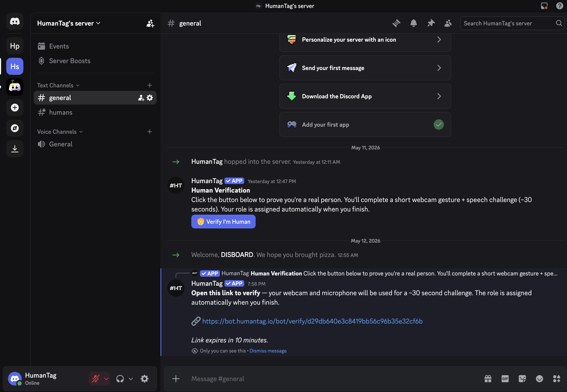567x392 pixels.
Task: Toggle member list icon
Action: (x=448, y=23)
